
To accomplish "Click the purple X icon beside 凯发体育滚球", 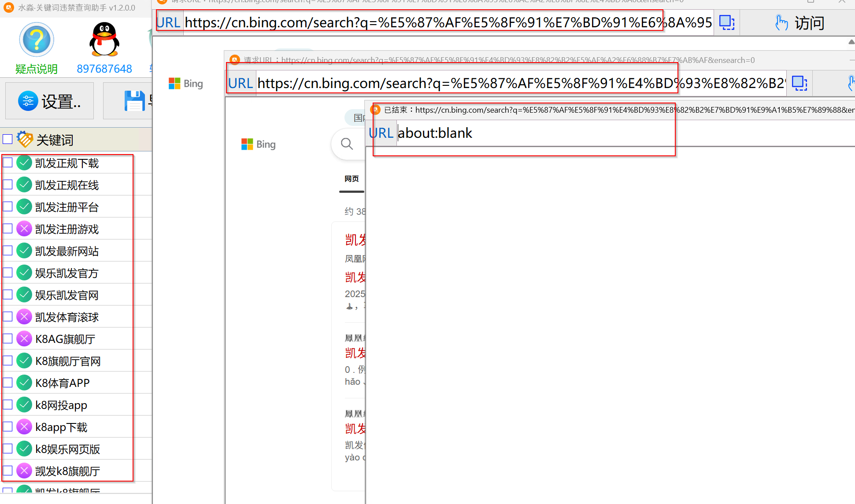I will coord(24,317).
